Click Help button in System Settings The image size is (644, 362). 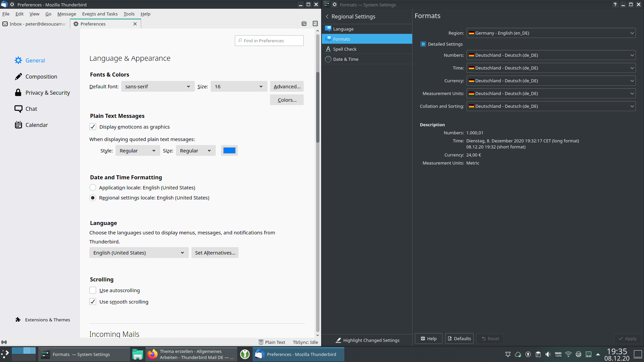[x=429, y=338]
